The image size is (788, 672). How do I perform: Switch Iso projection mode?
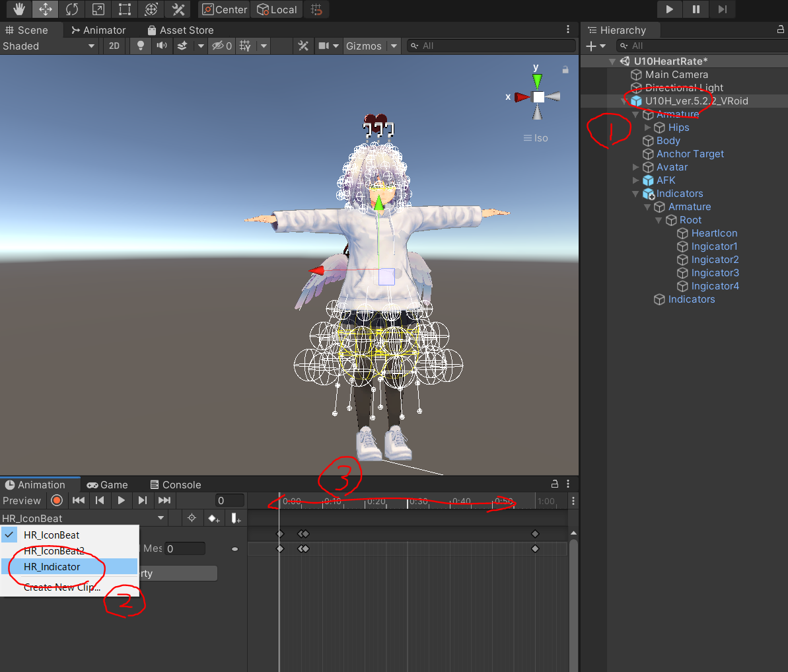(x=536, y=137)
